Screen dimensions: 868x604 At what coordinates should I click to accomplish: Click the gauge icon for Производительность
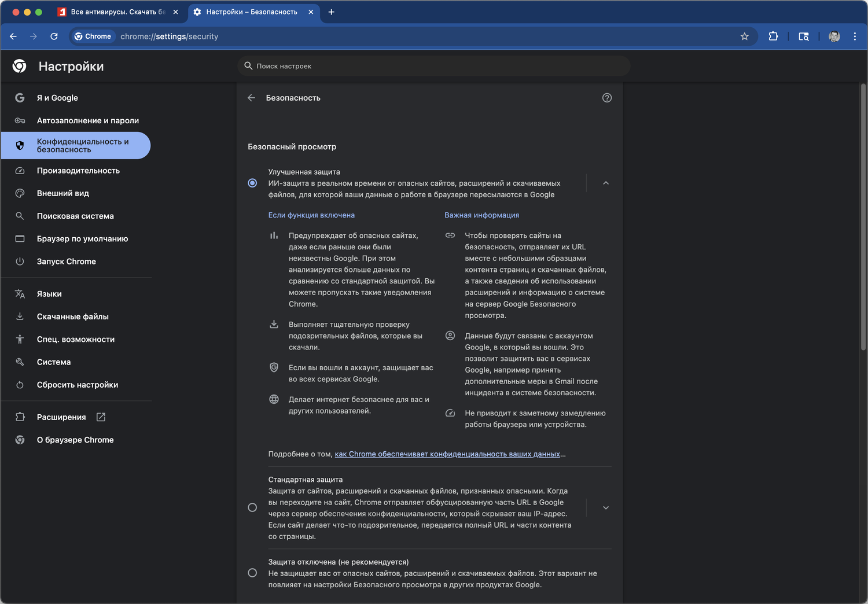click(x=20, y=171)
